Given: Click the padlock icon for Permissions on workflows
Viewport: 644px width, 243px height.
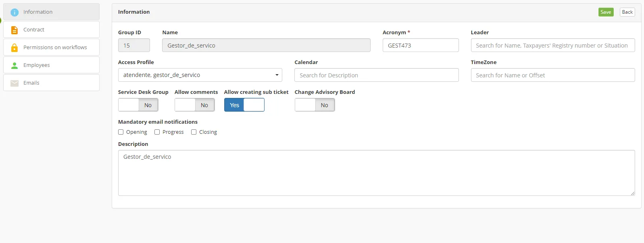Looking at the screenshot, I should pyautogui.click(x=15, y=48).
